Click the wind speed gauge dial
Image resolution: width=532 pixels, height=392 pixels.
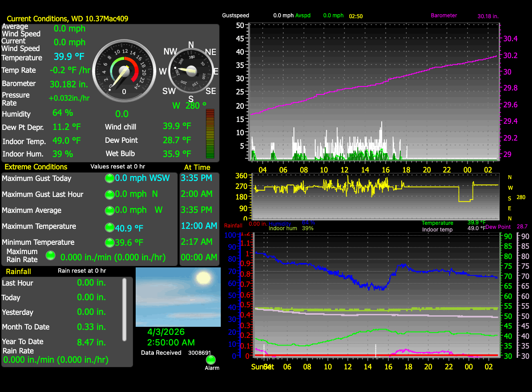(x=124, y=70)
